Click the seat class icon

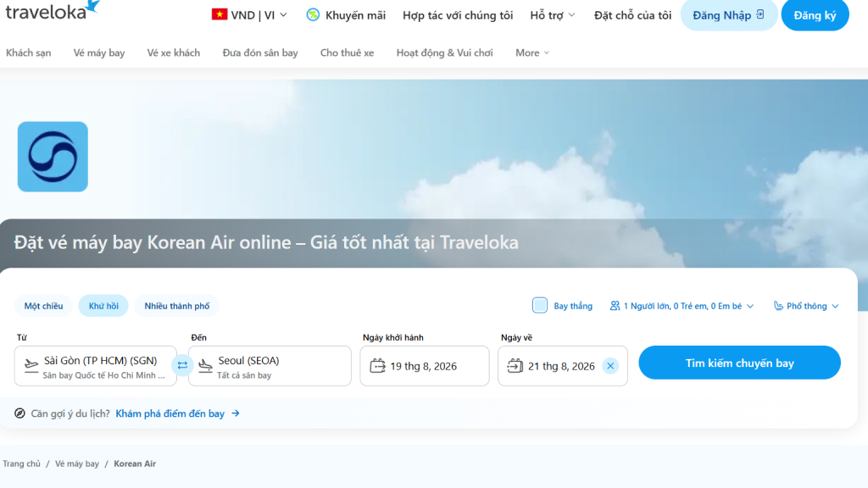pos(778,305)
